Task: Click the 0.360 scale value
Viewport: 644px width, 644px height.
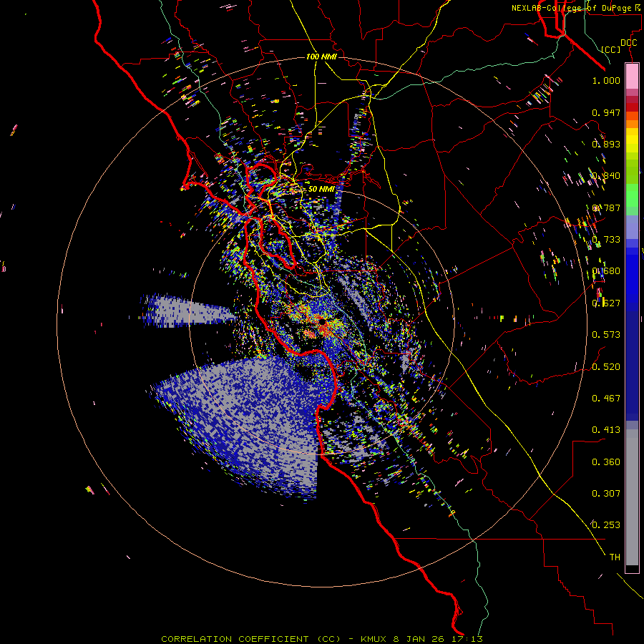Action: [606, 462]
